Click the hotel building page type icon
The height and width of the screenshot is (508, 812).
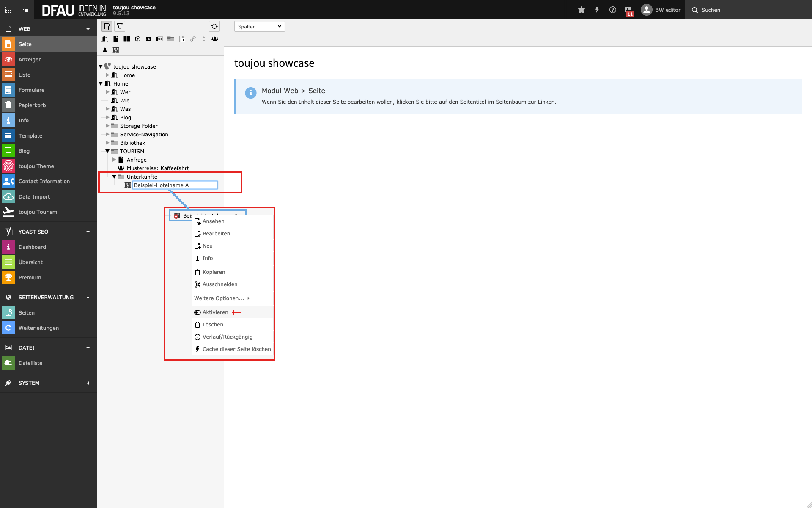116,50
